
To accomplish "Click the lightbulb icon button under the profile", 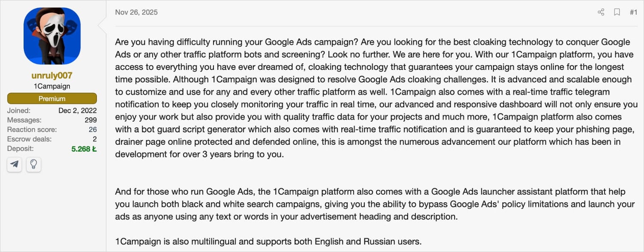I will pyautogui.click(x=33, y=165).
